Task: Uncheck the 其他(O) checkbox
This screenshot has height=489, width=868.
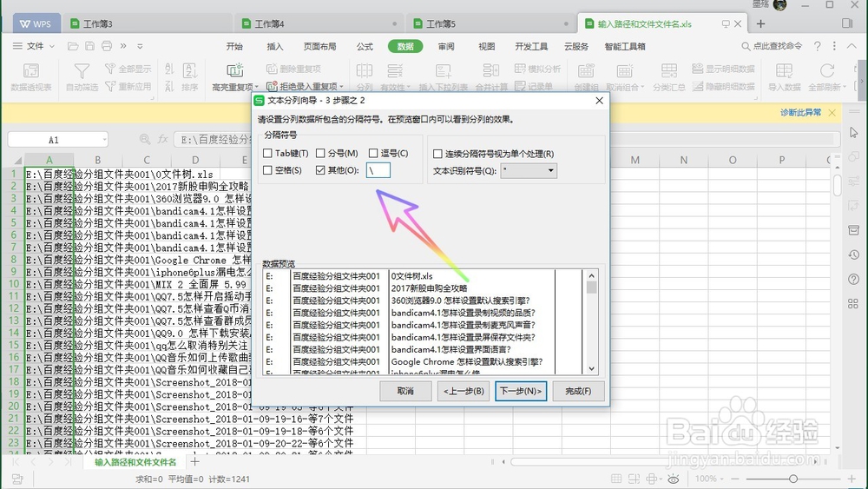Action: coord(320,170)
